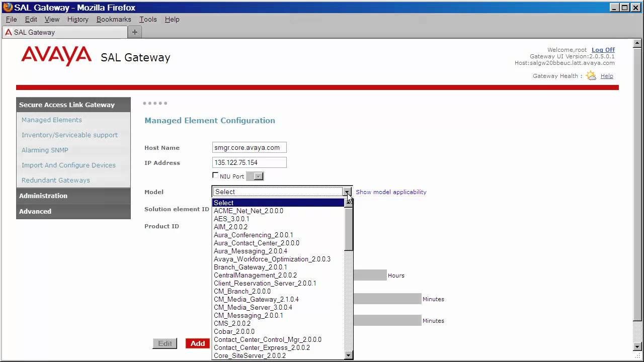Click the page scrollbar up arrow
This screenshot has width=644, height=362.
(x=638, y=43)
